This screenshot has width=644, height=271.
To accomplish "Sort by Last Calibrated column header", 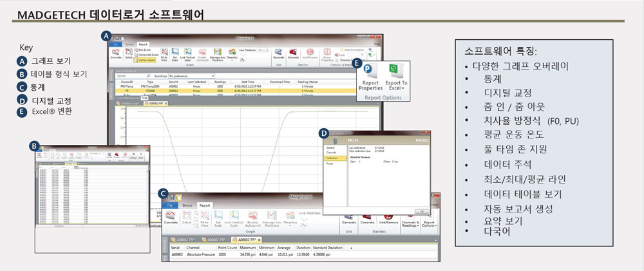I will [196, 82].
